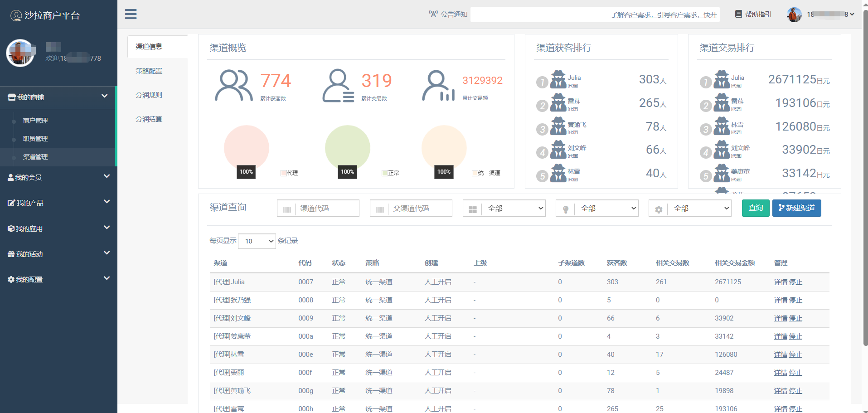Select 渠道管理 in sidebar
Viewport: 868px width, 413px height.
(35, 157)
